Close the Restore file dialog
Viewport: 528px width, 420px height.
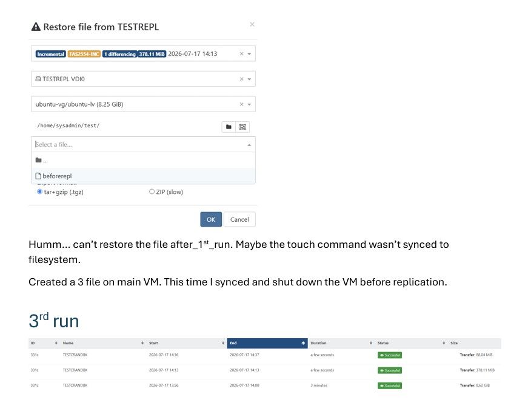[x=252, y=24]
